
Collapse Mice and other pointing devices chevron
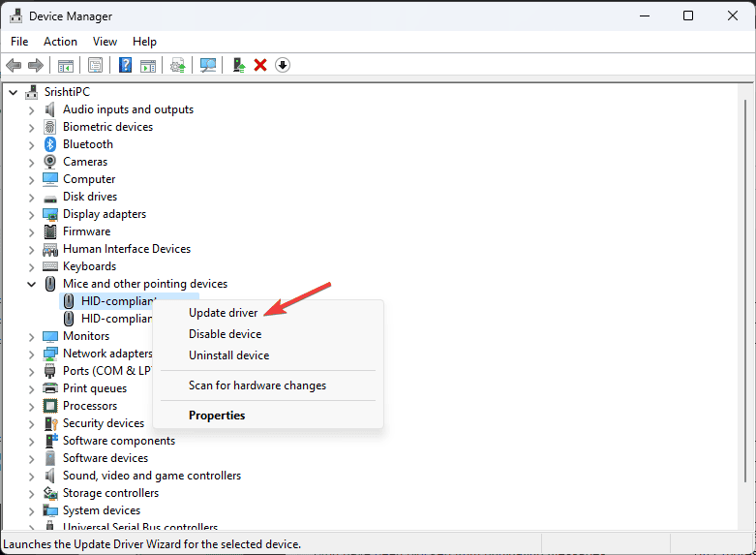(x=31, y=284)
